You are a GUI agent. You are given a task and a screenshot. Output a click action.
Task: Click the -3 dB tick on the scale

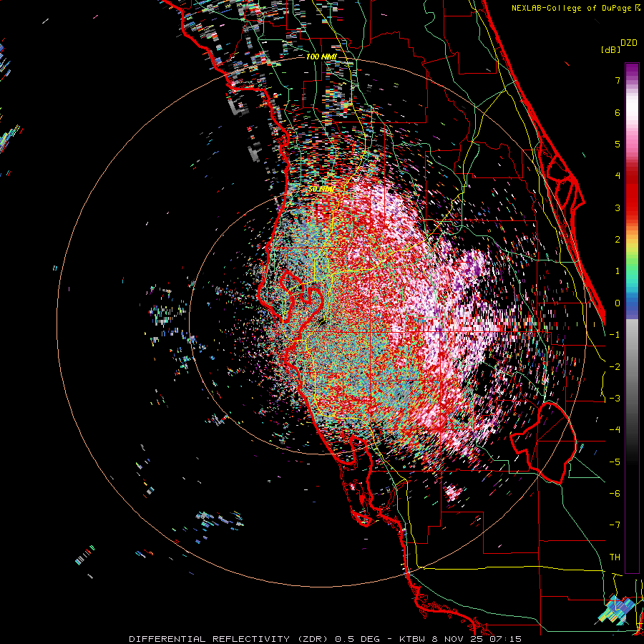tap(615, 399)
